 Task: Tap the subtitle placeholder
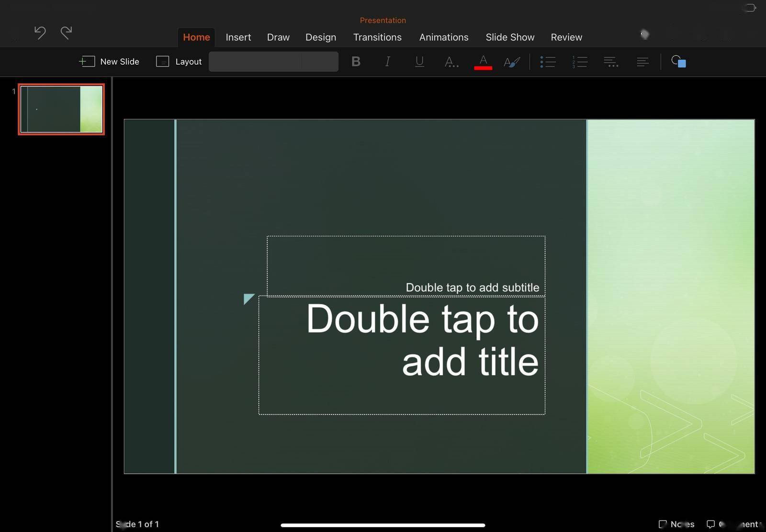406,266
